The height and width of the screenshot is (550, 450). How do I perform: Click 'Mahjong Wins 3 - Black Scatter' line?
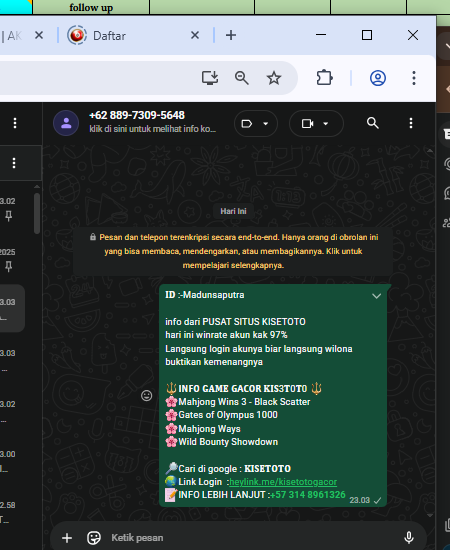pos(244,402)
